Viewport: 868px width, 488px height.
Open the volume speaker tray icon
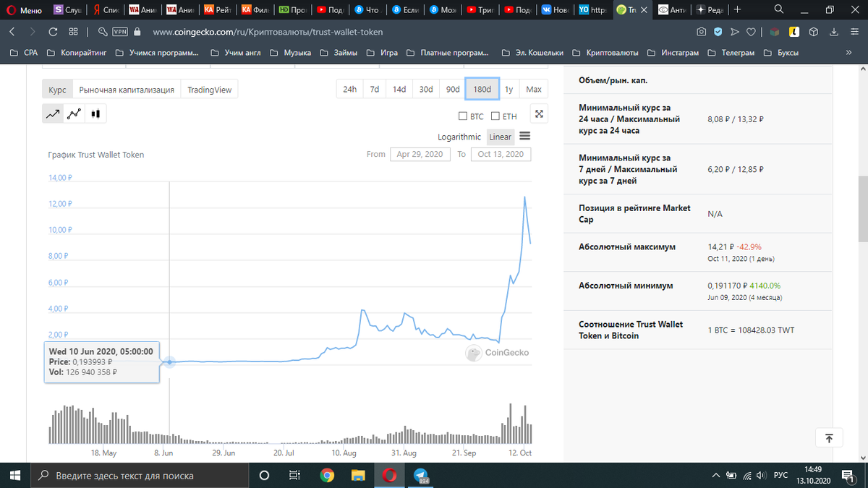[x=760, y=476]
